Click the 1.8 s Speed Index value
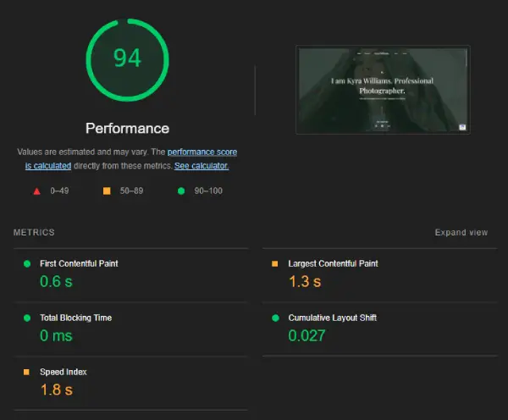 pyautogui.click(x=57, y=390)
